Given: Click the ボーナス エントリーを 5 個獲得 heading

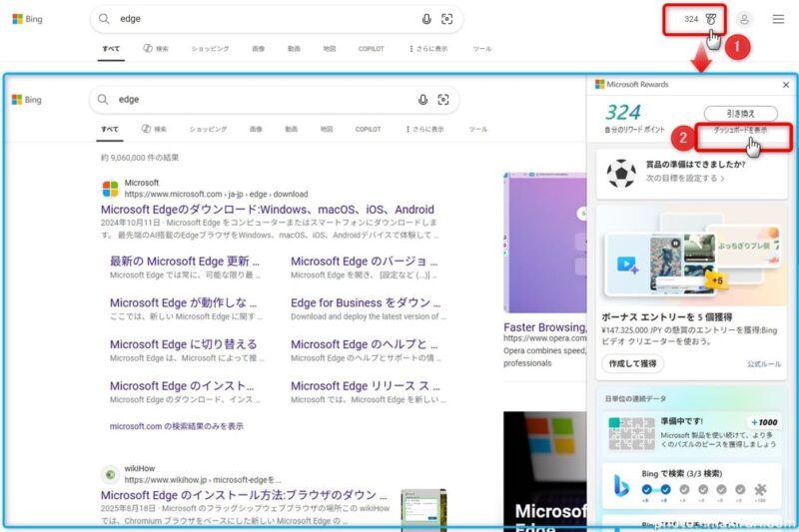Looking at the screenshot, I should pos(666,317).
